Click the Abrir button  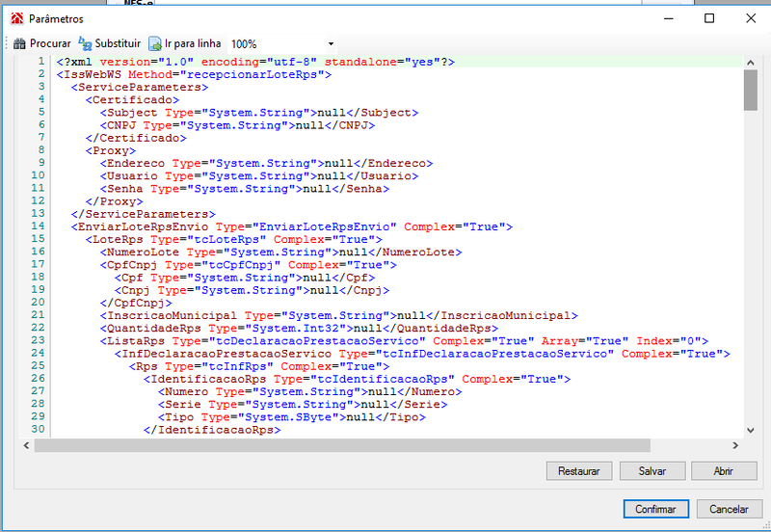(724, 471)
